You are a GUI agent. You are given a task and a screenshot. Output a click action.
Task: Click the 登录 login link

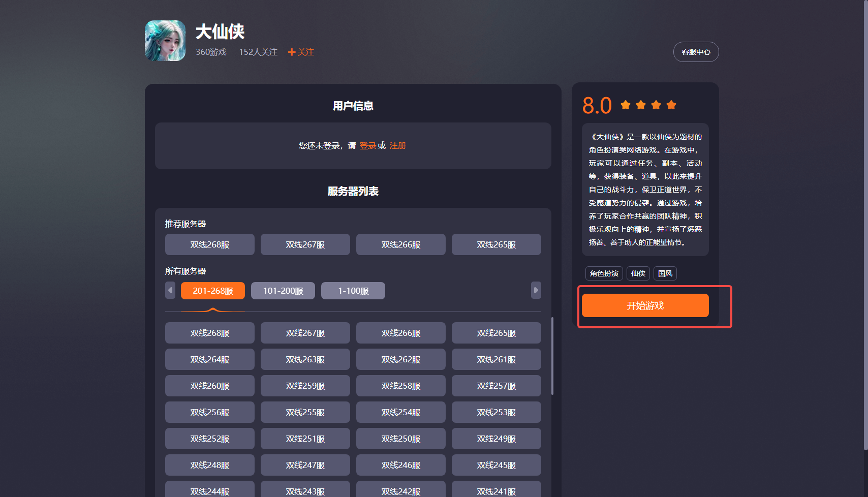[368, 145]
